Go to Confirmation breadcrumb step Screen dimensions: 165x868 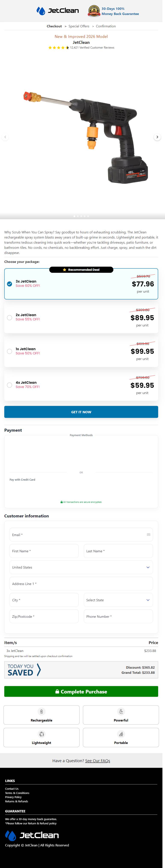106,26
